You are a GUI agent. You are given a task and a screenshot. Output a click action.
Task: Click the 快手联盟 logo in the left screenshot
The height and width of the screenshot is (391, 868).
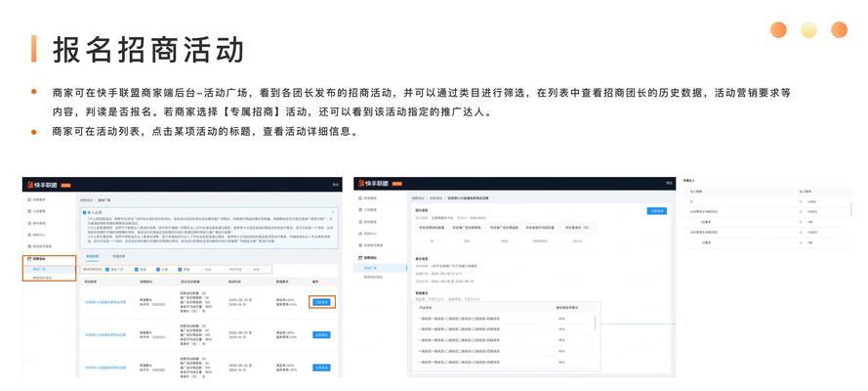coord(44,185)
